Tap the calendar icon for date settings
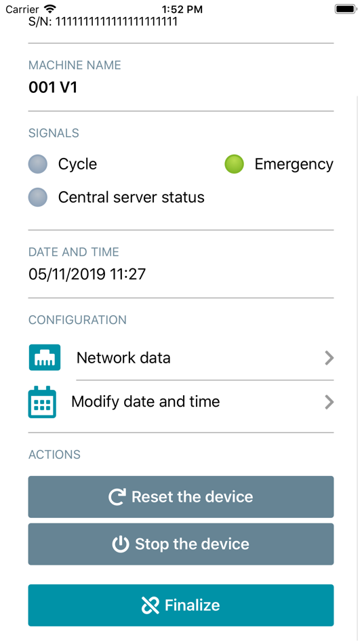Screen dimensions: 362x644 [x=42, y=402]
